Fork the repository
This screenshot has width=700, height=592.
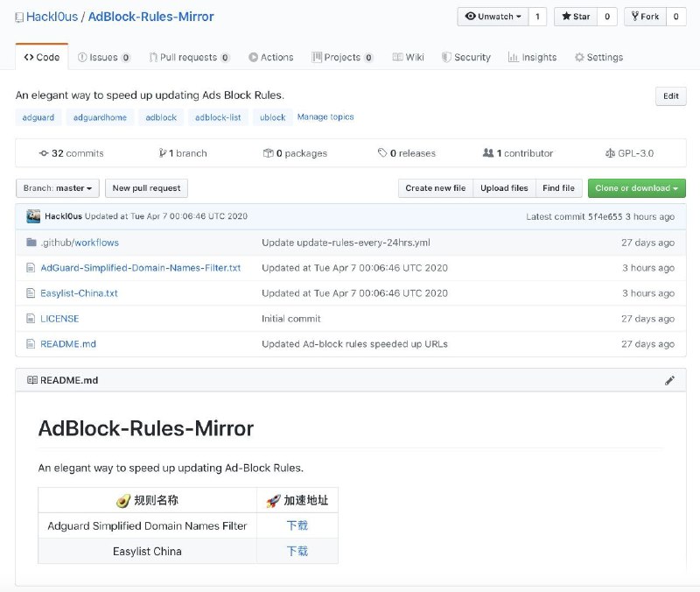pos(645,17)
